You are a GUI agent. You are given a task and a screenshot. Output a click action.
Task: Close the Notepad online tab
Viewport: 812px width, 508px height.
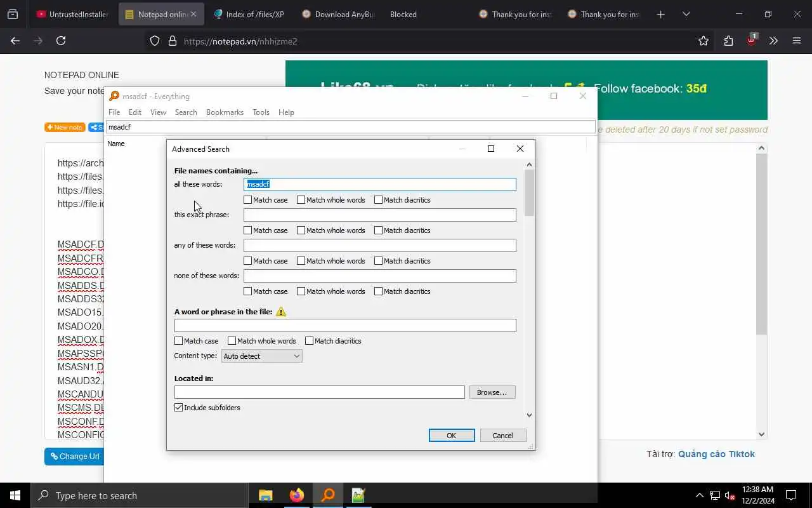(x=193, y=14)
